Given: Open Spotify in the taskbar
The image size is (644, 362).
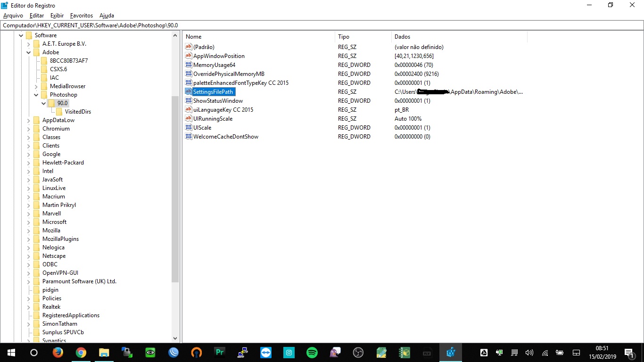Looking at the screenshot, I should (312, 352).
